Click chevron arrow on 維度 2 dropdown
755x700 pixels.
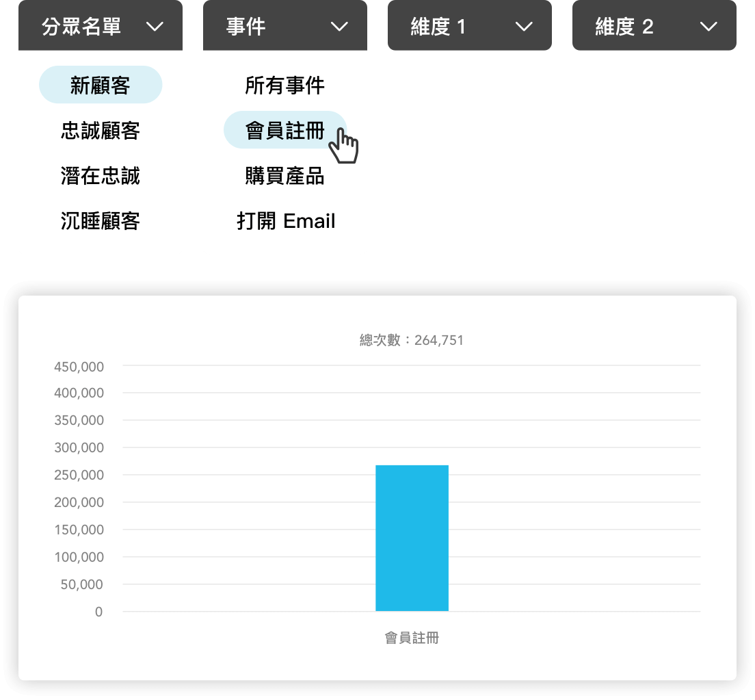pos(708,27)
